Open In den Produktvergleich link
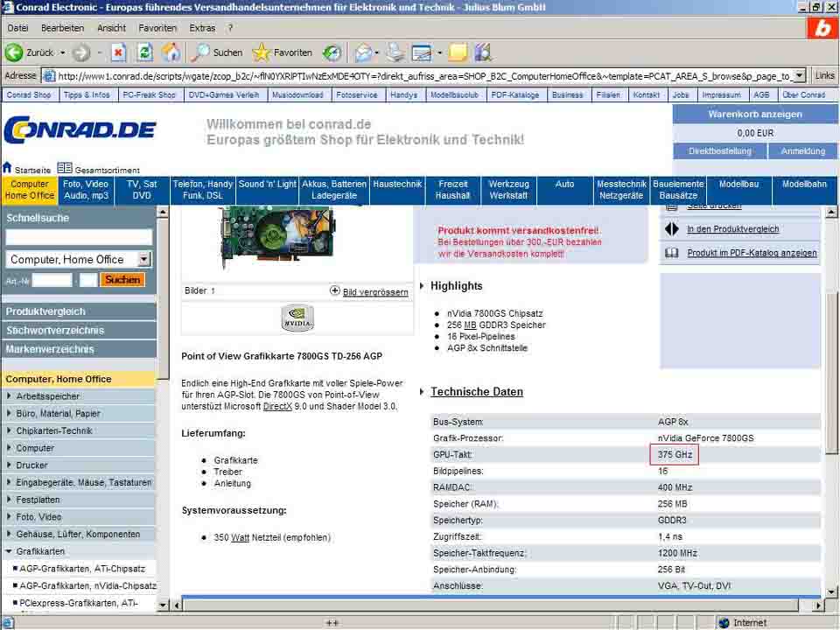 pos(733,228)
